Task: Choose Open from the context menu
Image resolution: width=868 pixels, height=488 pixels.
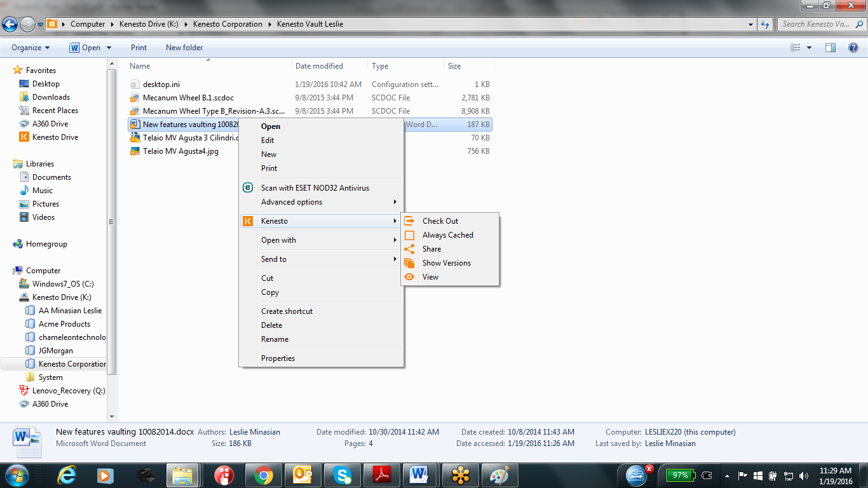Action: pos(271,126)
